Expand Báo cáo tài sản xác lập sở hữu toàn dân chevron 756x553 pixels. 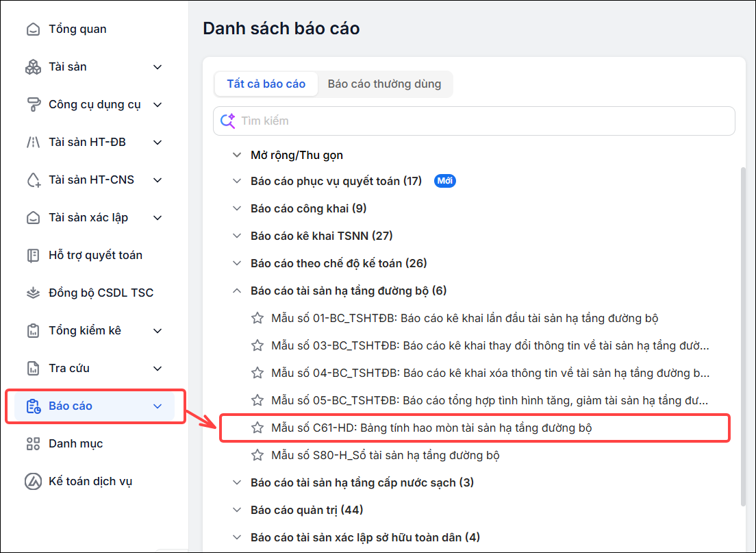(x=237, y=537)
